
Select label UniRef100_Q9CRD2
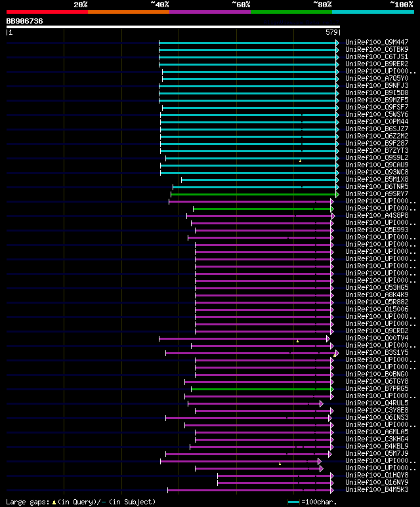377,331
